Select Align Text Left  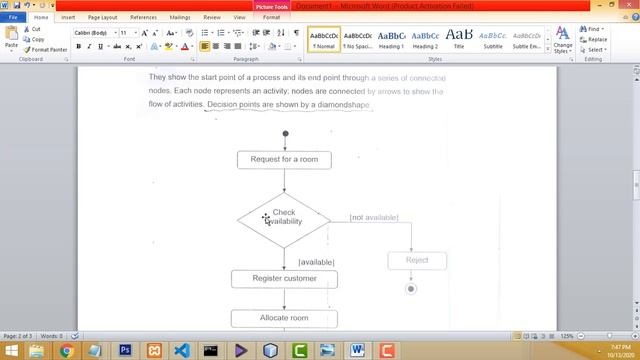pos(204,47)
